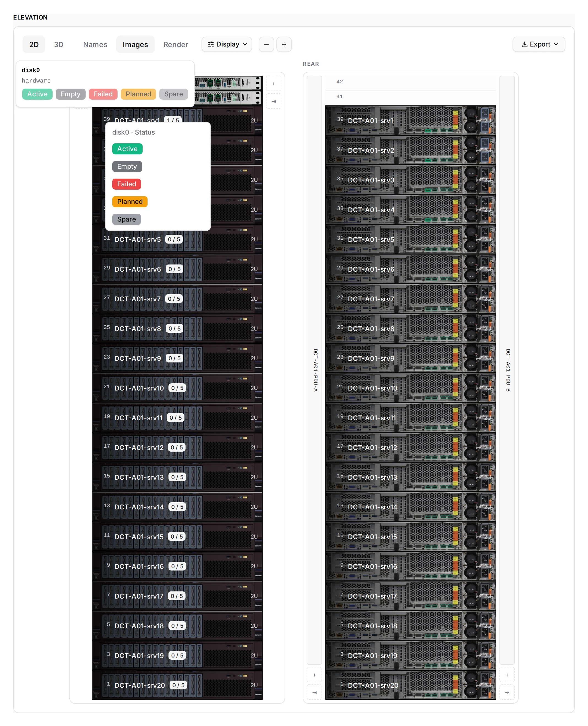
Task: Click the 0 / 5 badge on DCT-A01-srv5
Action: pyautogui.click(x=174, y=239)
